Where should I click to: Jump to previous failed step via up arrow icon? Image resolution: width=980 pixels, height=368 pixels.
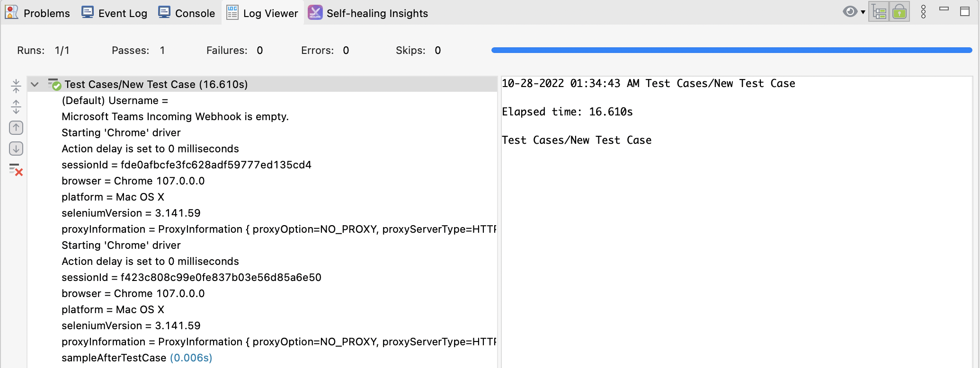(16, 127)
